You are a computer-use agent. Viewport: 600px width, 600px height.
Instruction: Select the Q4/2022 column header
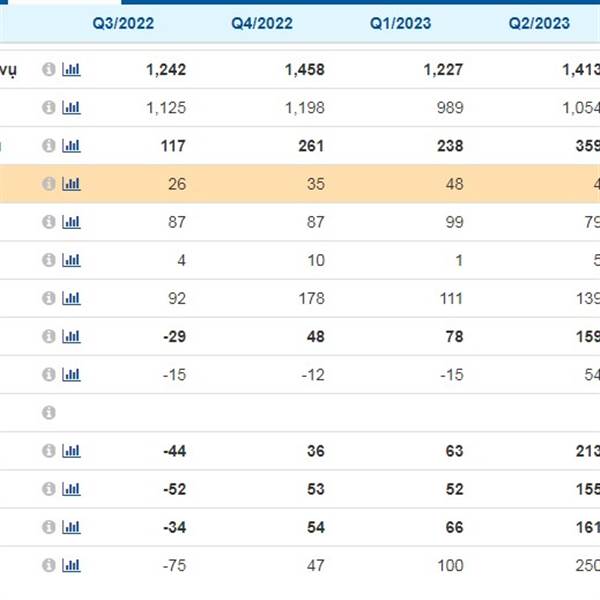[x=262, y=23]
